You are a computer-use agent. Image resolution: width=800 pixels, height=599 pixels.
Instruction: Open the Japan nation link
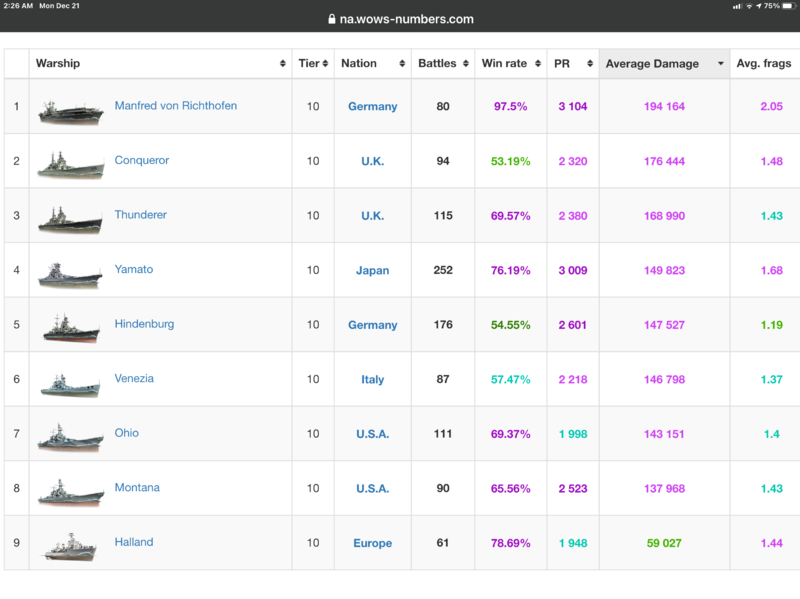tap(372, 270)
